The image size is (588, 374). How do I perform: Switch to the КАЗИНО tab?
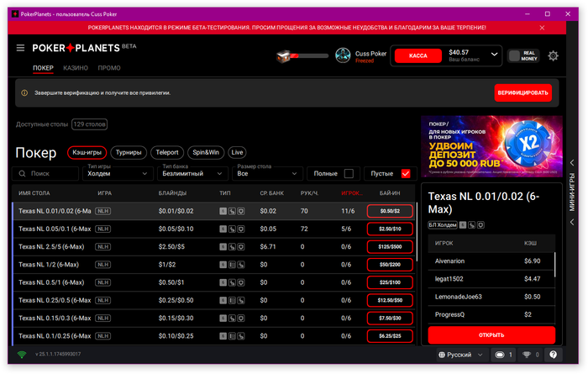76,68
